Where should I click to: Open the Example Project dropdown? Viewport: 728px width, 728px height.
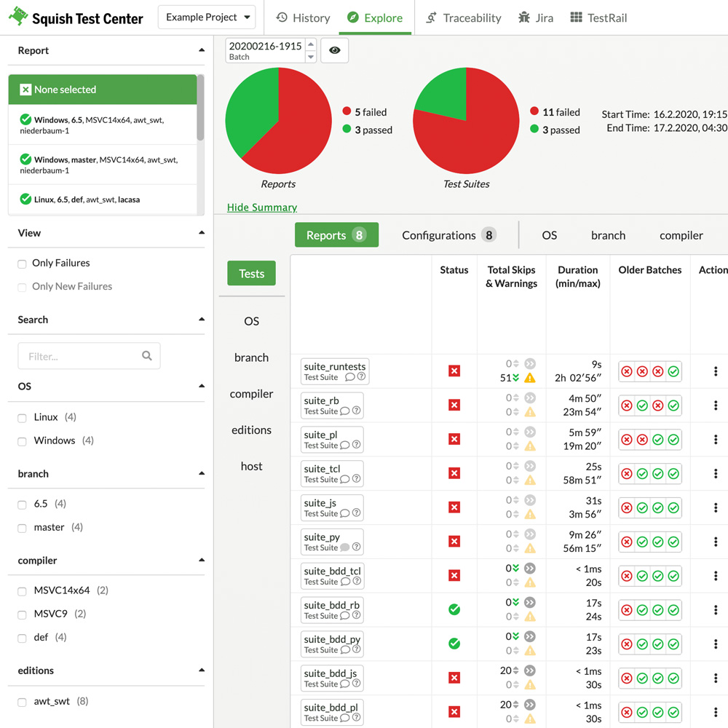(206, 17)
